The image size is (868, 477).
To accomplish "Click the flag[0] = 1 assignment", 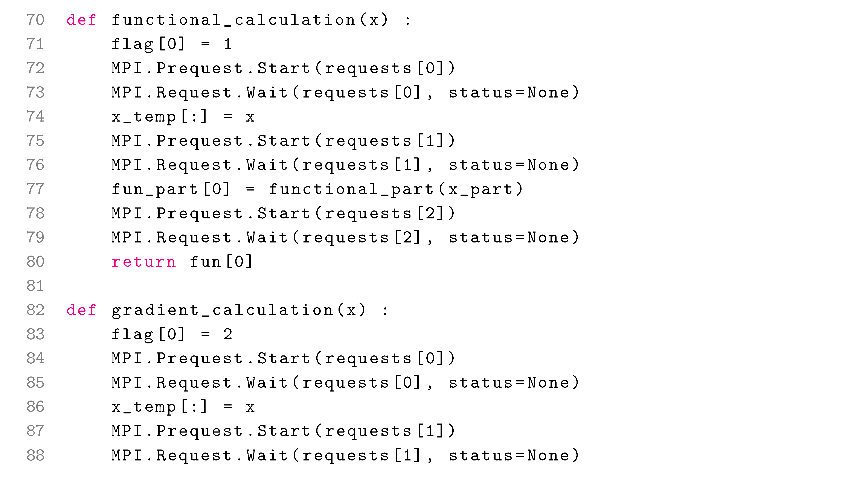I will click(x=171, y=44).
